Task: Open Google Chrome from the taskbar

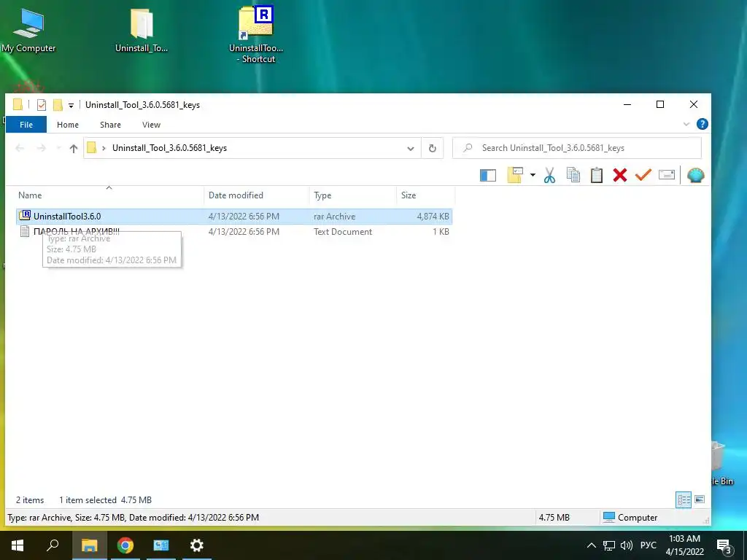Action: pos(125,545)
